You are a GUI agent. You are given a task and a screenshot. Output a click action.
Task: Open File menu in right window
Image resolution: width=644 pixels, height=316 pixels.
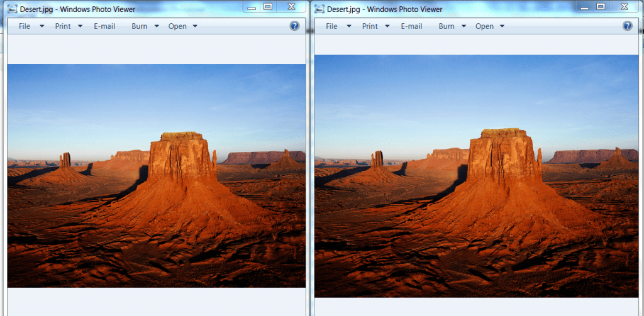click(332, 26)
